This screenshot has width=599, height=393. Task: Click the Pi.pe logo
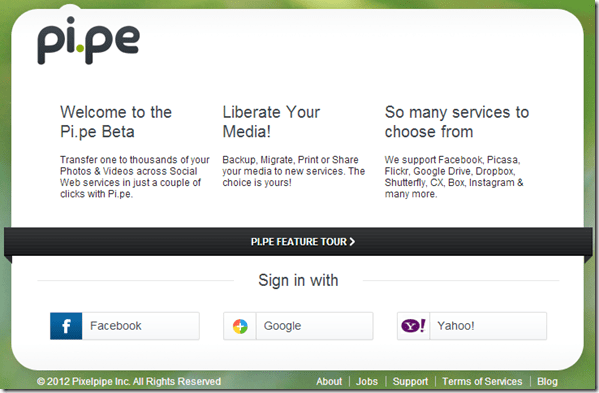pyautogui.click(x=88, y=40)
